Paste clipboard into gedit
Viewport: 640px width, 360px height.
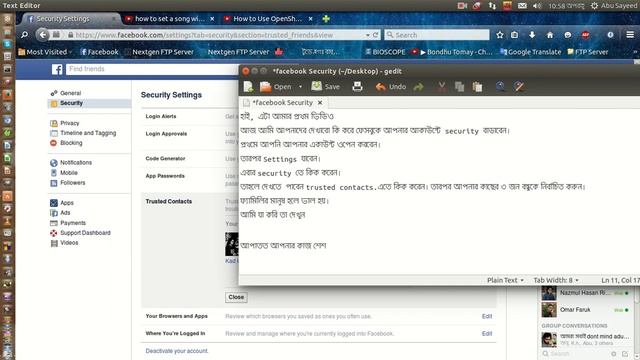(477, 87)
